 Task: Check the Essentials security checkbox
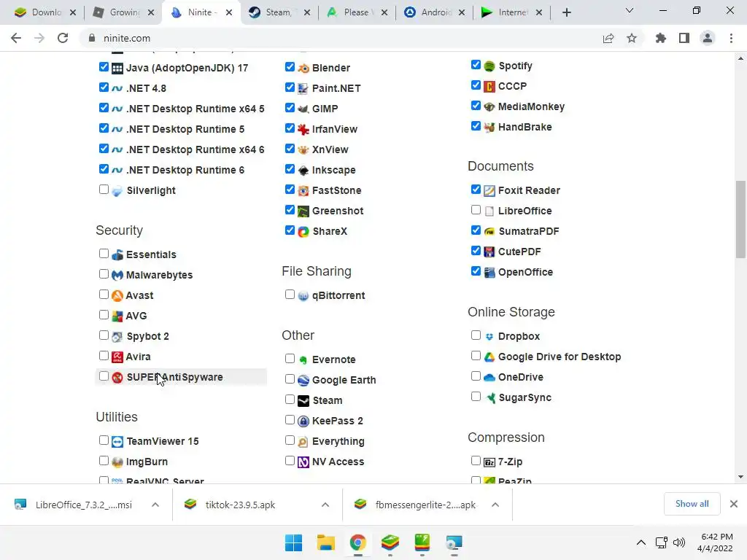pos(104,253)
